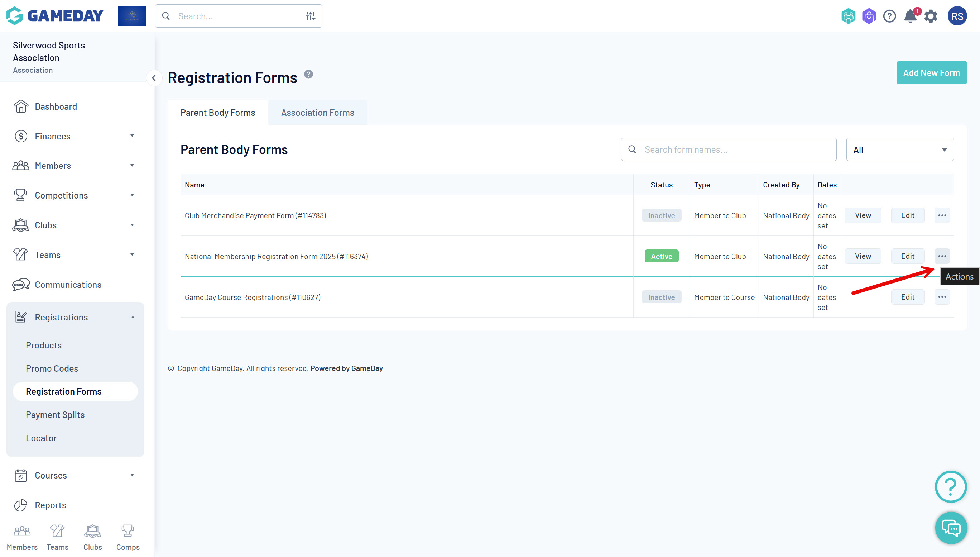
Task: Switch to Association Forms tab
Action: (x=317, y=113)
